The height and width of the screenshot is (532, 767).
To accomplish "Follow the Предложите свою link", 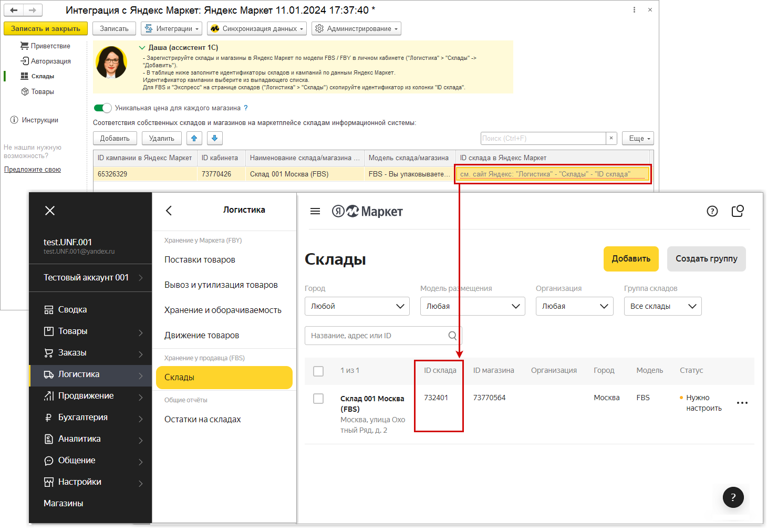I will pyautogui.click(x=33, y=169).
